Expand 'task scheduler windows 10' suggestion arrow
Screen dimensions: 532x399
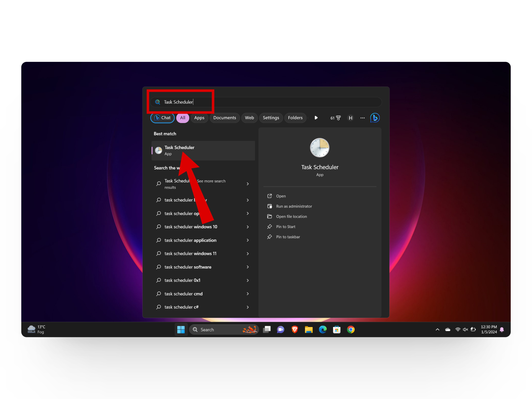[x=248, y=227]
